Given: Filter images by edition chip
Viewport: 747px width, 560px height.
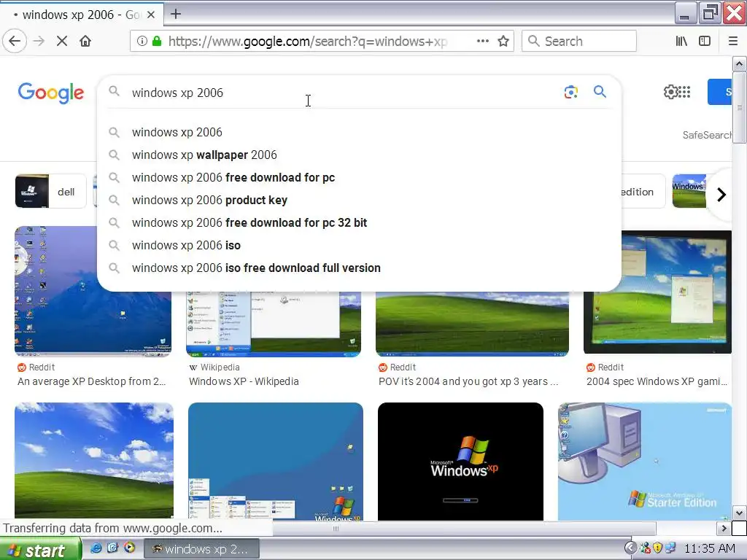Looking at the screenshot, I should point(642,192).
